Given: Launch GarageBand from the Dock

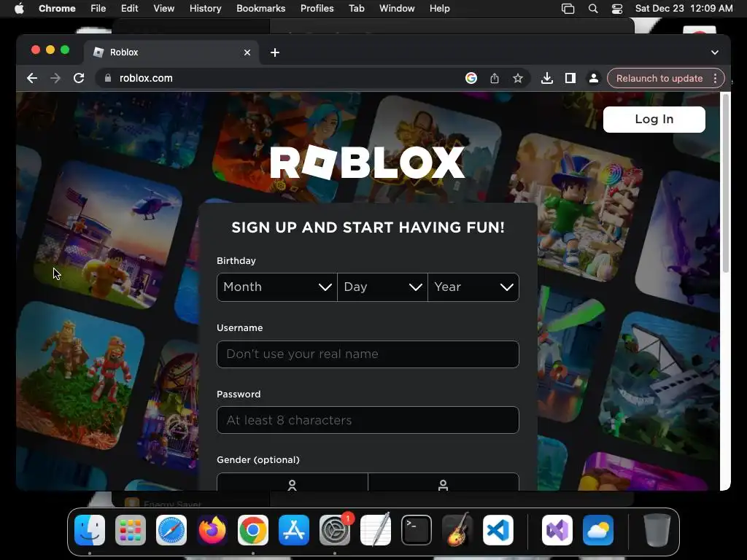Looking at the screenshot, I should [x=457, y=530].
